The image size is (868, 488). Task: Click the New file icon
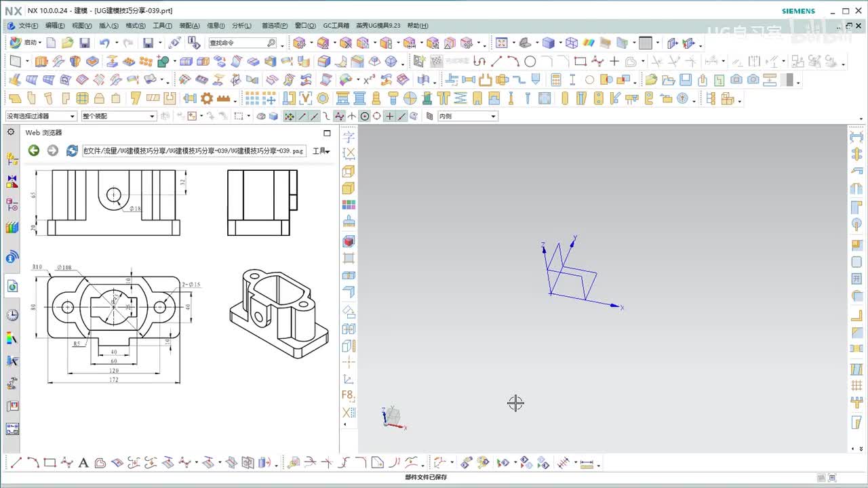click(x=52, y=43)
